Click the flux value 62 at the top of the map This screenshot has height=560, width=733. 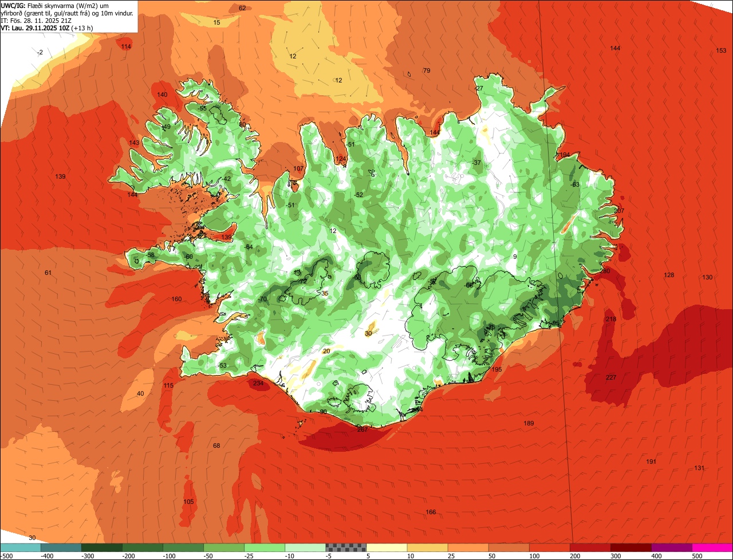242,8
